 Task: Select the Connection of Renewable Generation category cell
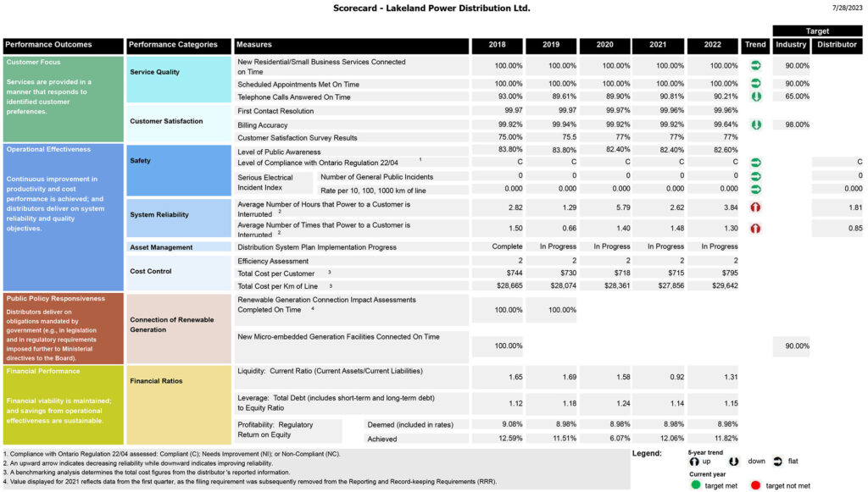pyautogui.click(x=179, y=329)
